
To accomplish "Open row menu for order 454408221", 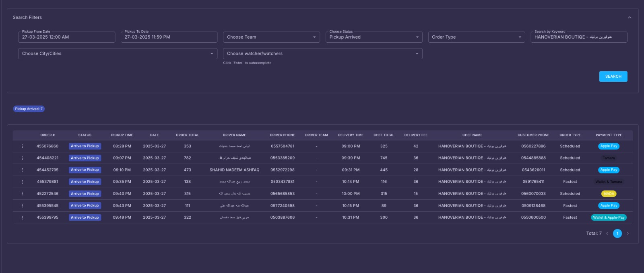I will pyautogui.click(x=22, y=158).
